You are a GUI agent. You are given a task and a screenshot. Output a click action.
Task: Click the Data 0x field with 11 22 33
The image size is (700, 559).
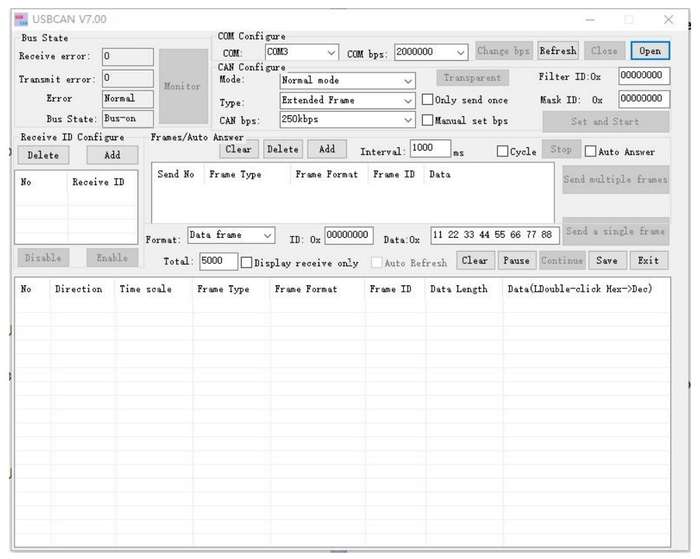point(495,235)
